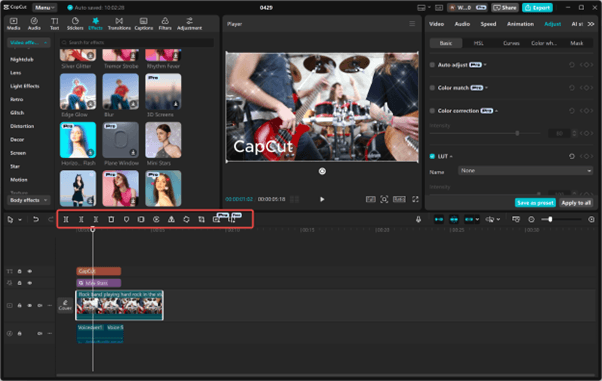Click the Share button
Screen dimensions: 602x381
tap(505, 8)
